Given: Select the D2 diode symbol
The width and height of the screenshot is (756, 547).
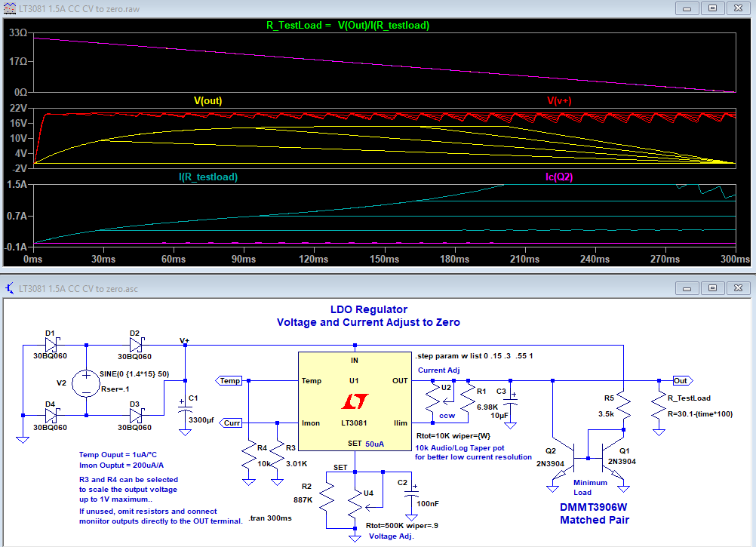Looking at the screenshot, I should pyautogui.click(x=137, y=345).
